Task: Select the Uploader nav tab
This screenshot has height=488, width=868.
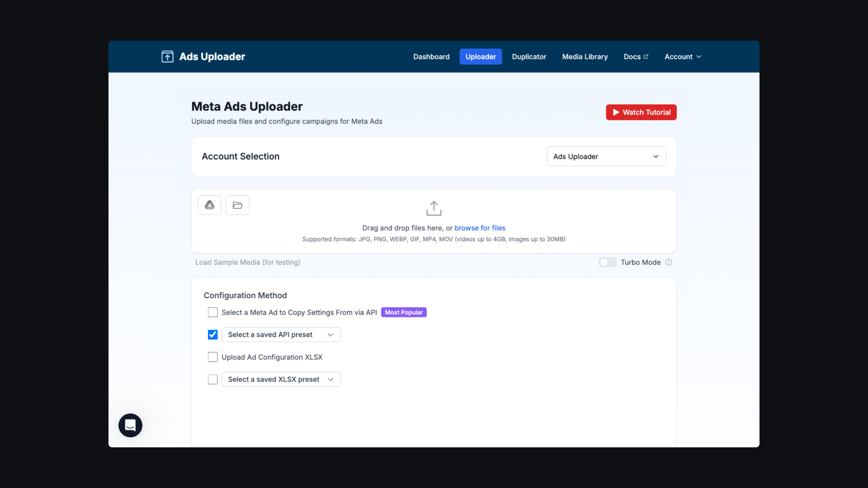Action: pyautogui.click(x=481, y=56)
